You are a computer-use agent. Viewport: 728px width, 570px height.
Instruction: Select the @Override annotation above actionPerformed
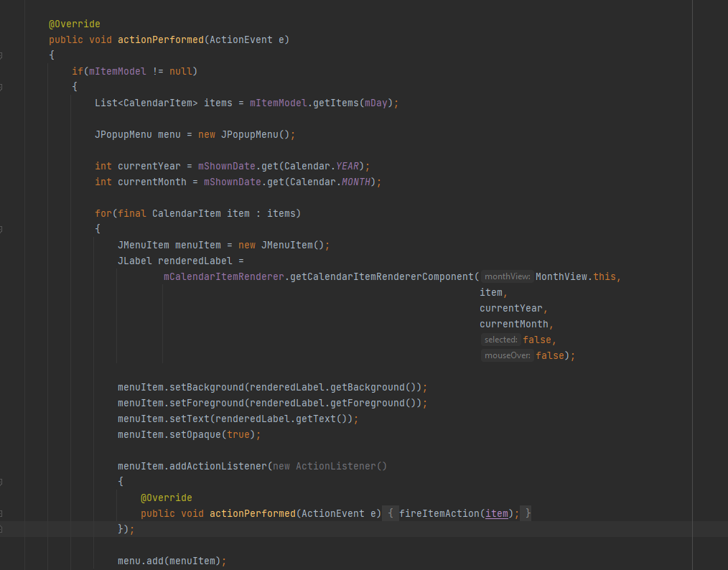click(x=74, y=24)
